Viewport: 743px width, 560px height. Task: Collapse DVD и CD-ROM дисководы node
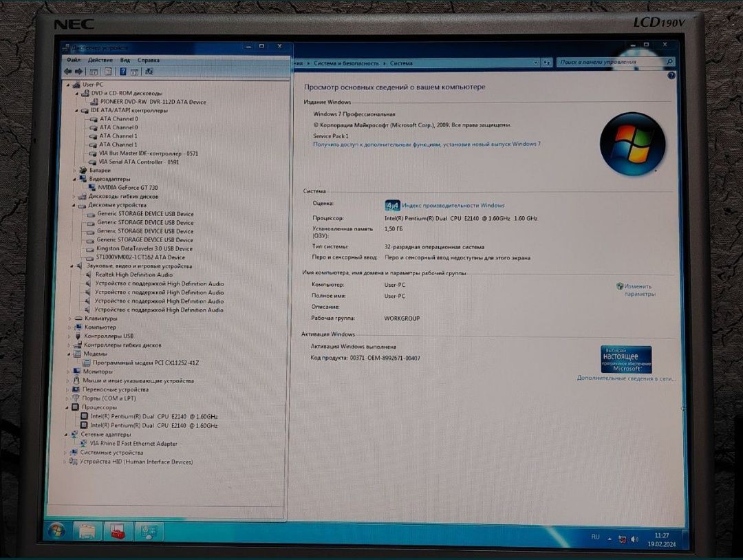pyautogui.click(x=77, y=94)
